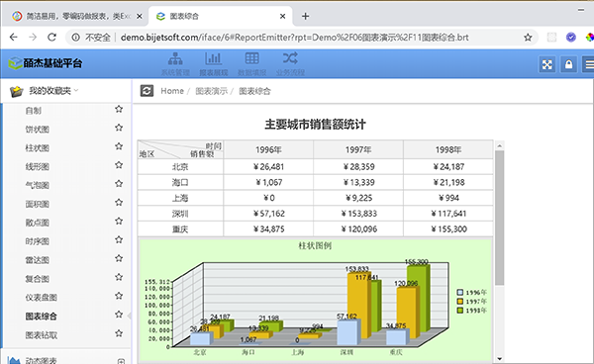Open a new browser tab
The width and height of the screenshot is (594, 364).
pos(305,16)
